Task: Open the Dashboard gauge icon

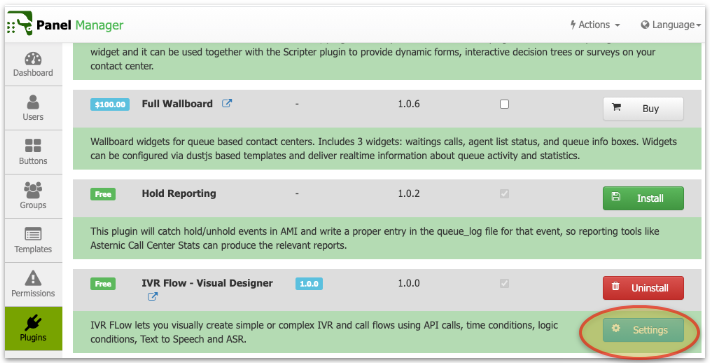Action: [33, 59]
